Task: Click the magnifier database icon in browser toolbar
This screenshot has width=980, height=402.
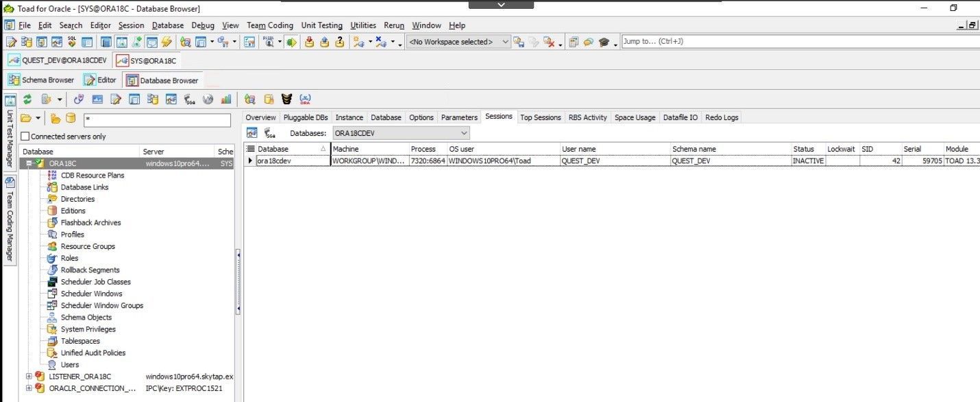Action: click(x=250, y=99)
